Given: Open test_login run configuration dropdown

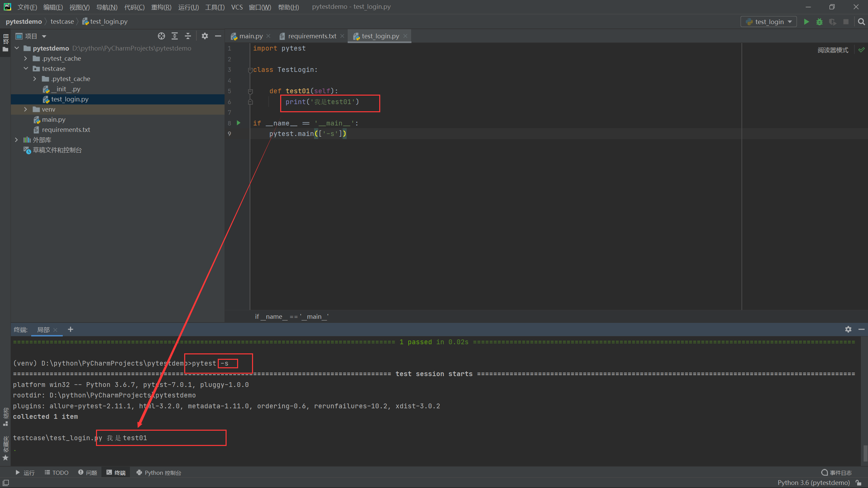Looking at the screenshot, I should [769, 22].
